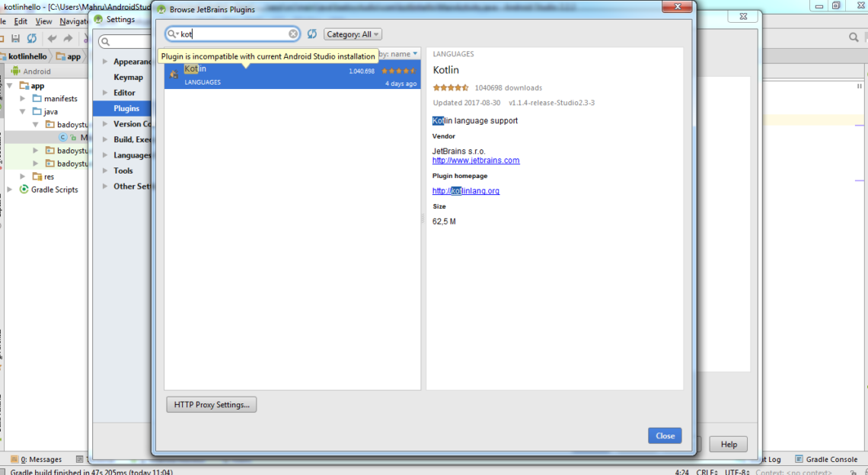Click the search magnifier icon at top right
The image size is (868, 475).
click(x=854, y=37)
